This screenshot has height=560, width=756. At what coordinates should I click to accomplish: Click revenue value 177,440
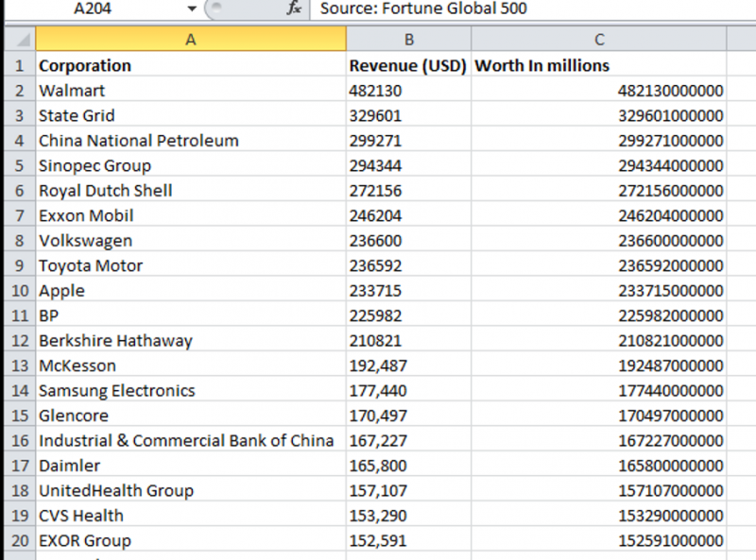click(409, 390)
